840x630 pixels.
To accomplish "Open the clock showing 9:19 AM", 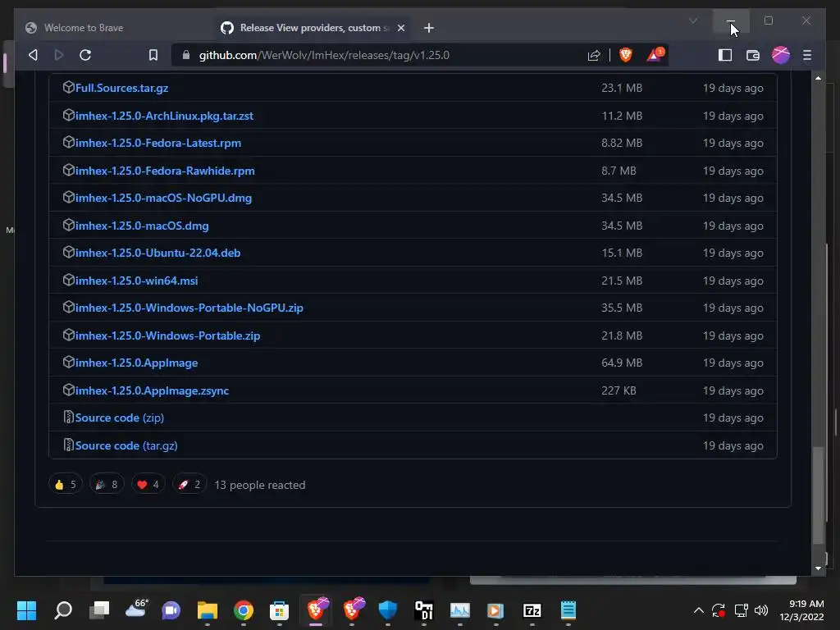I will pyautogui.click(x=801, y=610).
